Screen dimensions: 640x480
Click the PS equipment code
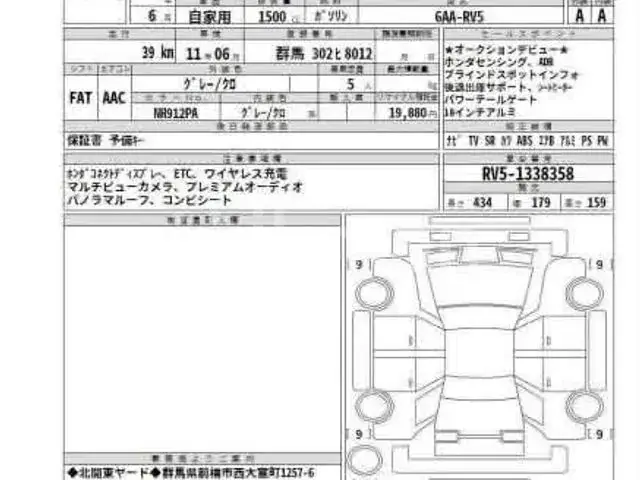[x=587, y=141]
